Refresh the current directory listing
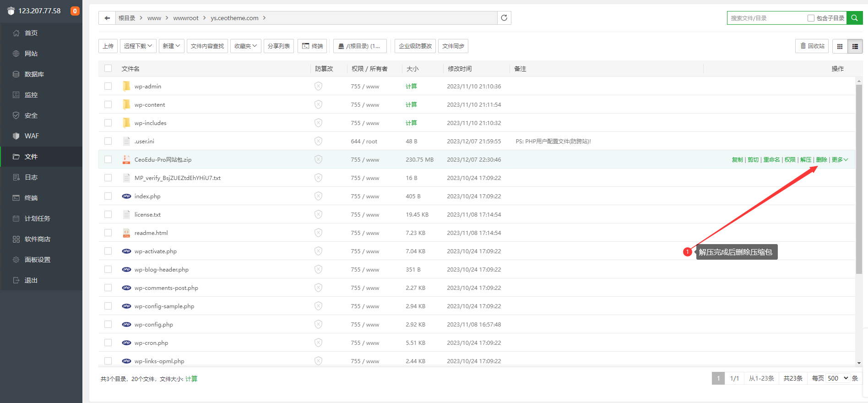This screenshot has width=868, height=403. (x=504, y=18)
